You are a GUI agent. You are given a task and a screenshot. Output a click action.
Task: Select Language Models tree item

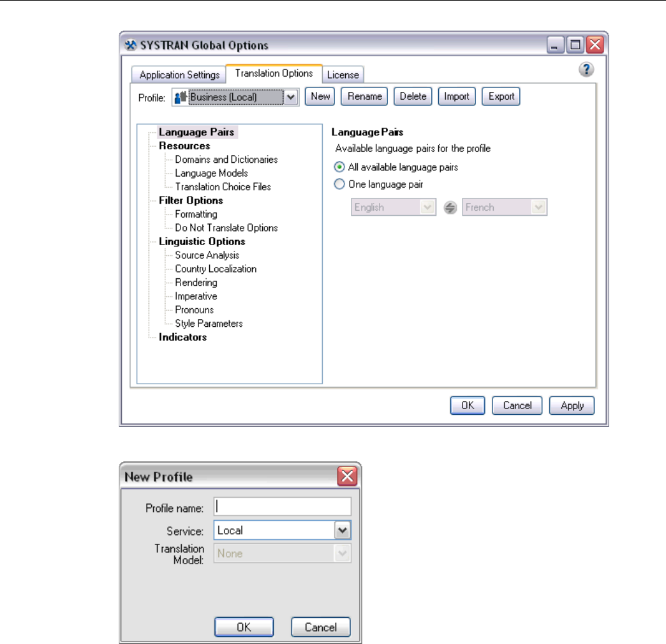click(212, 173)
